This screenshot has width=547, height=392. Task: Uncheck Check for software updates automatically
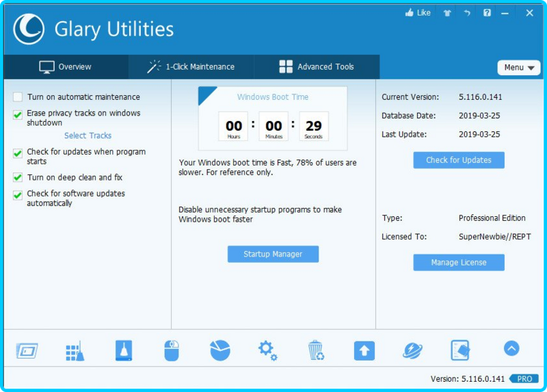(18, 195)
